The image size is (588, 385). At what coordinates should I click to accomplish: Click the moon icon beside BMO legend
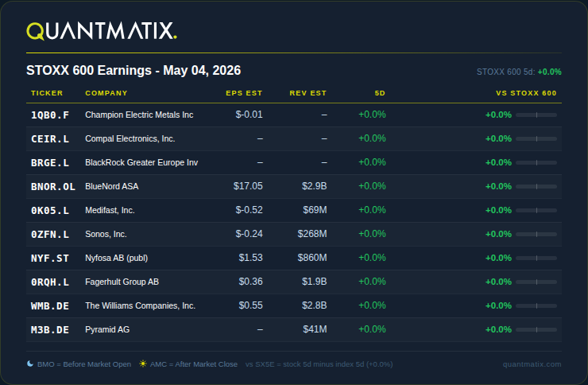[x=30, y=364]
